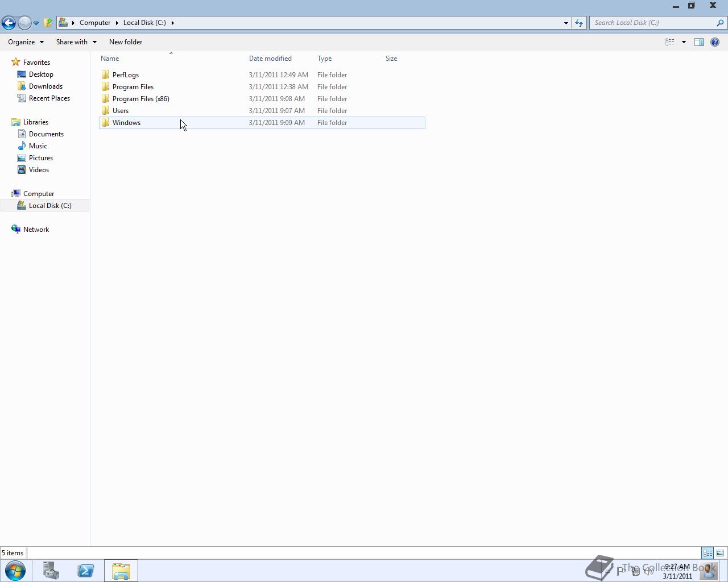Switch to large icons view in status bar
The image size is (728, 582).
[x=720, y=553]
